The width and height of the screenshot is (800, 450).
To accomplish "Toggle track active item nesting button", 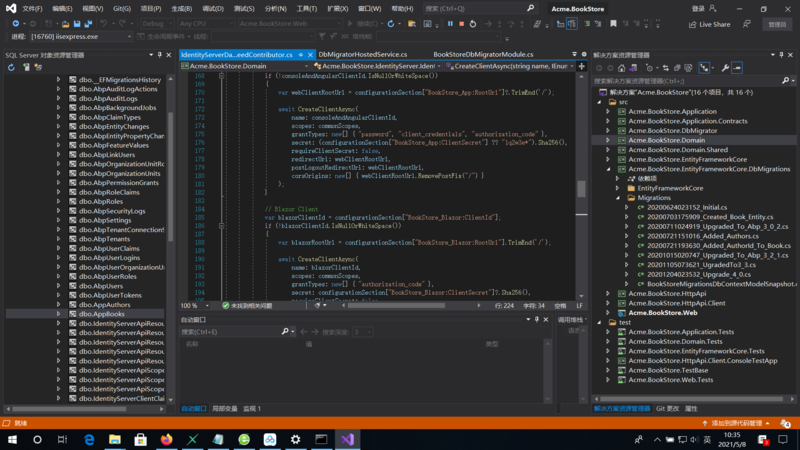I will tap(704, 68).
